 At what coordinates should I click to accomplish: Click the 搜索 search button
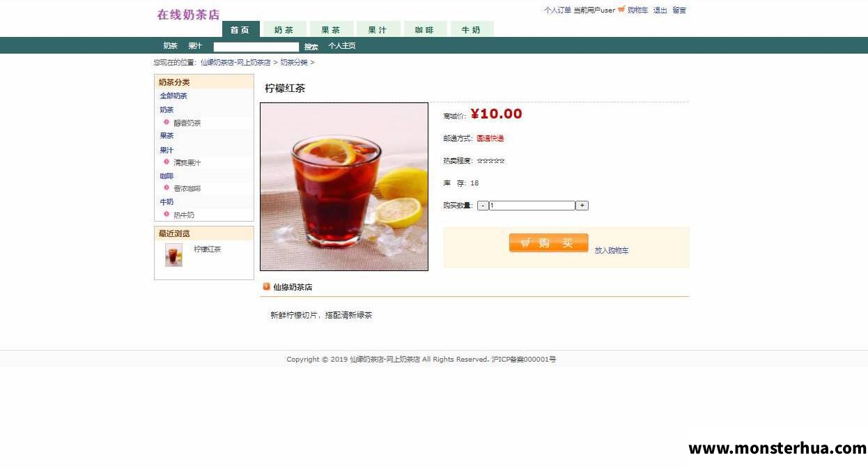pyautogui.click(x=311, y=47)
